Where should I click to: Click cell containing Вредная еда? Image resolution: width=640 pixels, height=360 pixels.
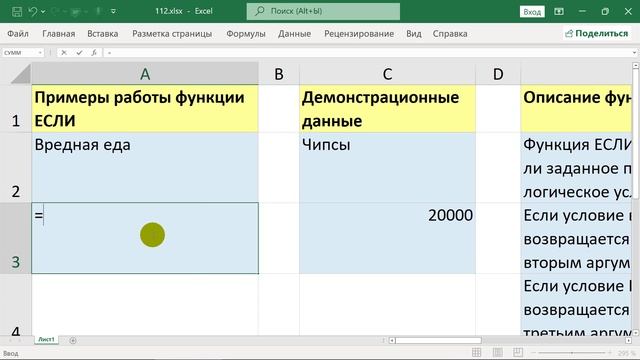pyautogui.click(x=145, y=167)
